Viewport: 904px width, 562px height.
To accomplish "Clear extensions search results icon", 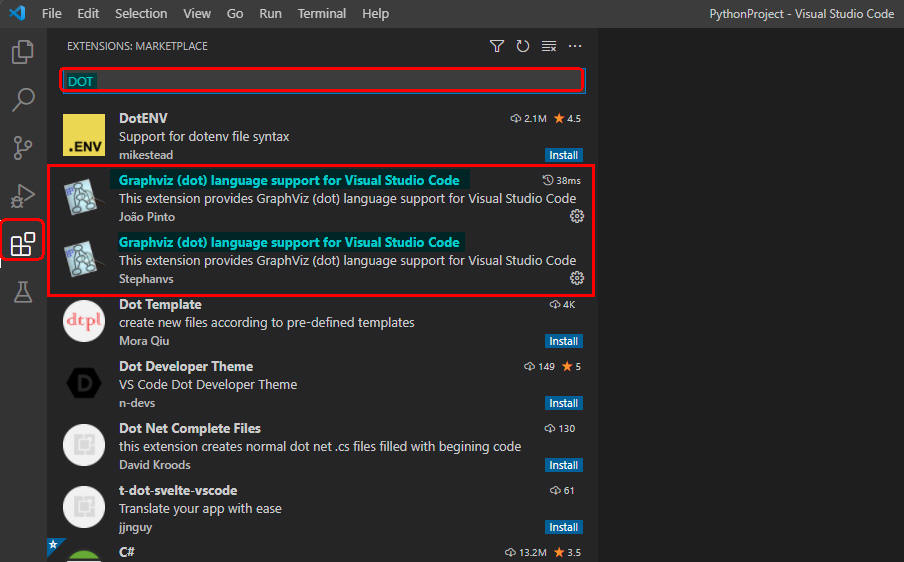I will coord(549,46).
